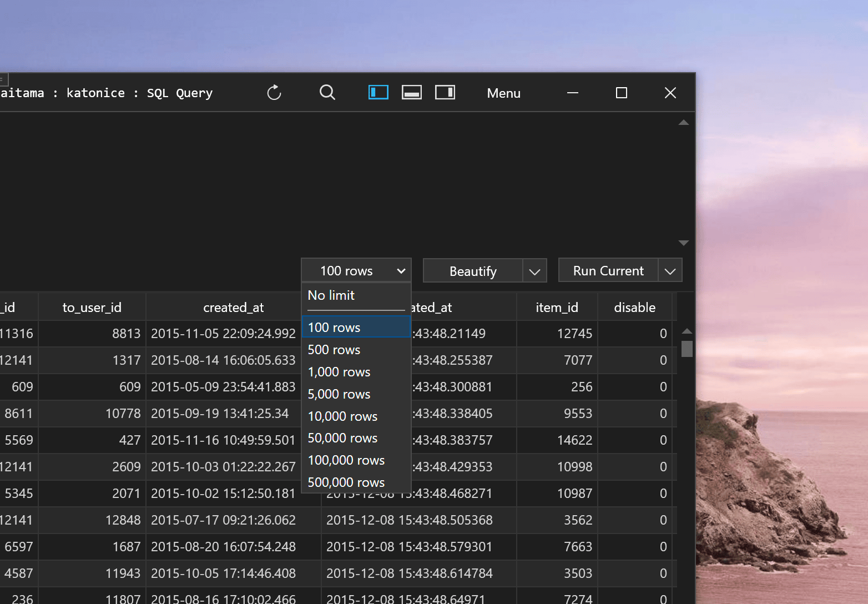Select the to_user_id cell 10778
The width and height of the screenshot is (868, 604).
point(92,414)
